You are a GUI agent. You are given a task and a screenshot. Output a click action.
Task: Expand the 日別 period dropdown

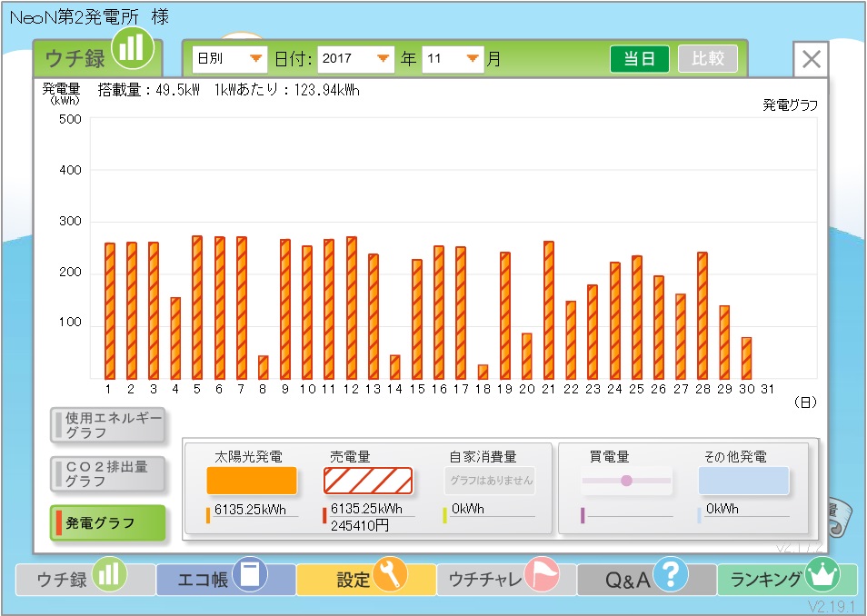pyautogui.click(x=229, y=59)
